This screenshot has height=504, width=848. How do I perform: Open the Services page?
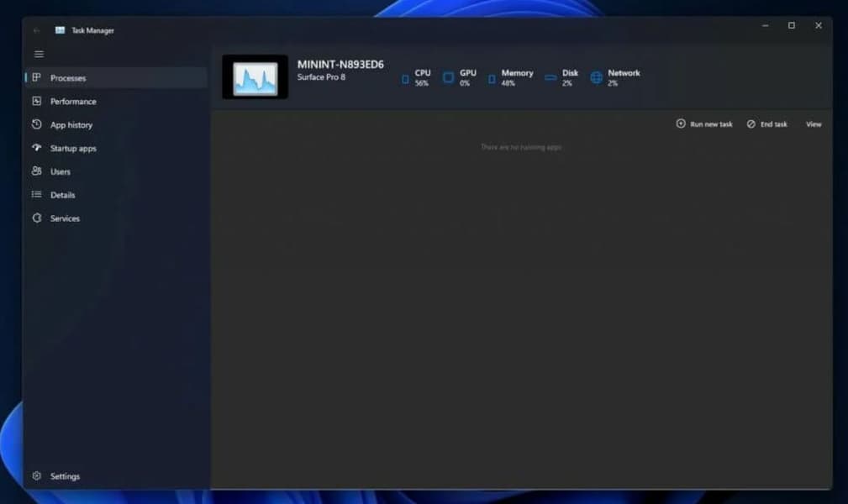pos(65,218)
